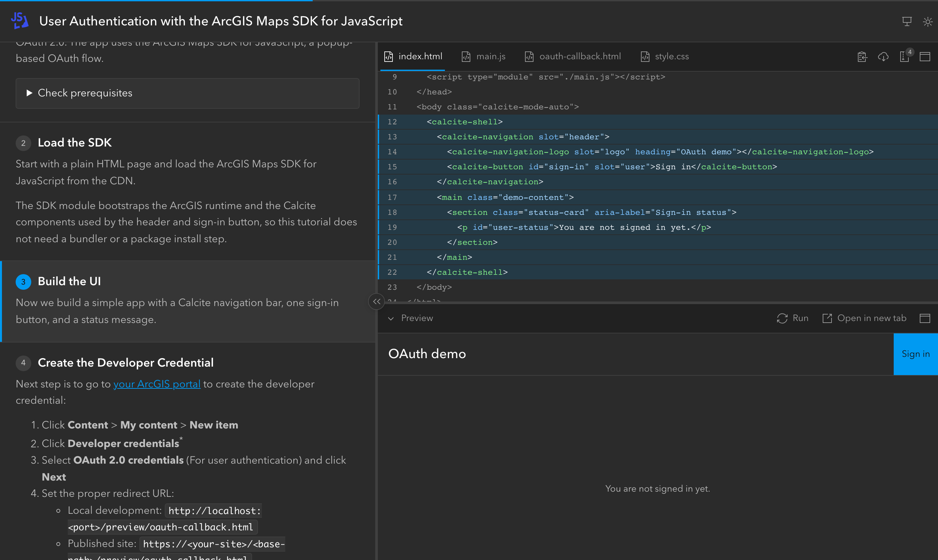Click the Run button label
The height and width of the screenshot is (560, 938).
pyautogui.click(x=800, y=318)
